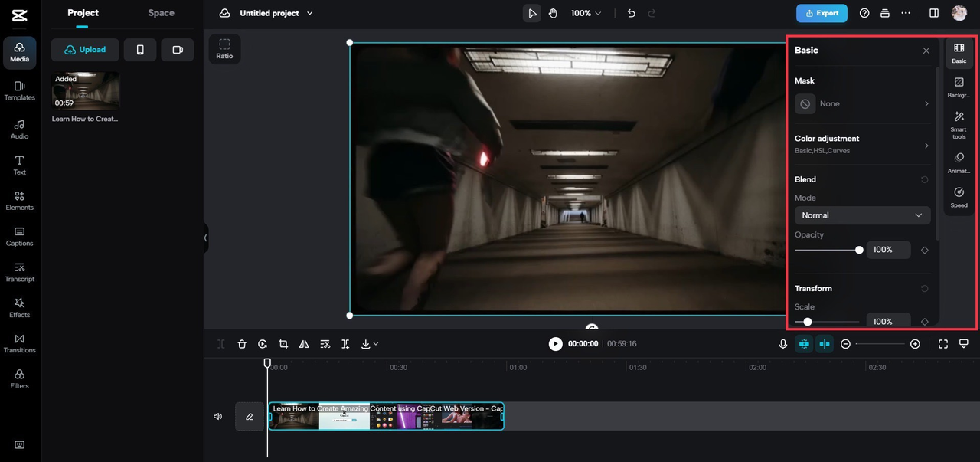Click the Opacity slider handle
Screen dimensions: 980x462
coord(859,250)
